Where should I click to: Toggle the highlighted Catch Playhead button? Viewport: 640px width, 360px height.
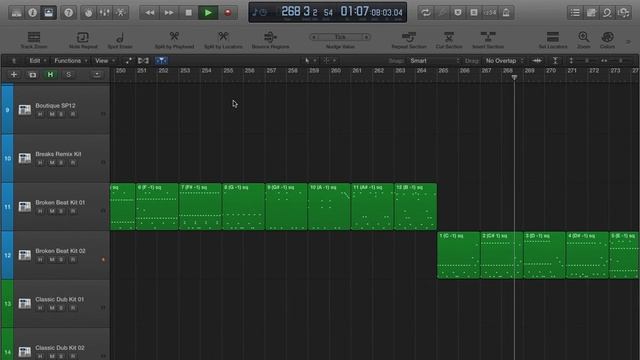point(161,61)
